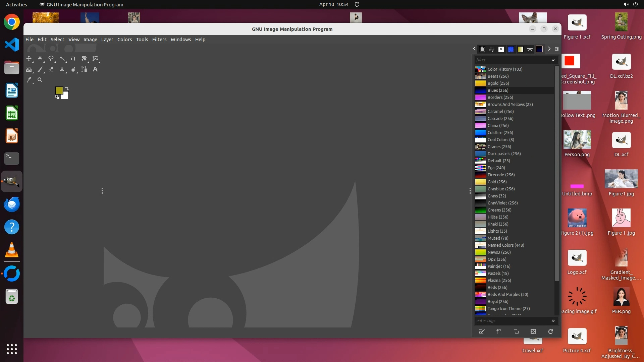644x362 pixels.
Task: Select the Color Picker eyedropper tool
Action: pyautogui.click(x=29, y=80)
